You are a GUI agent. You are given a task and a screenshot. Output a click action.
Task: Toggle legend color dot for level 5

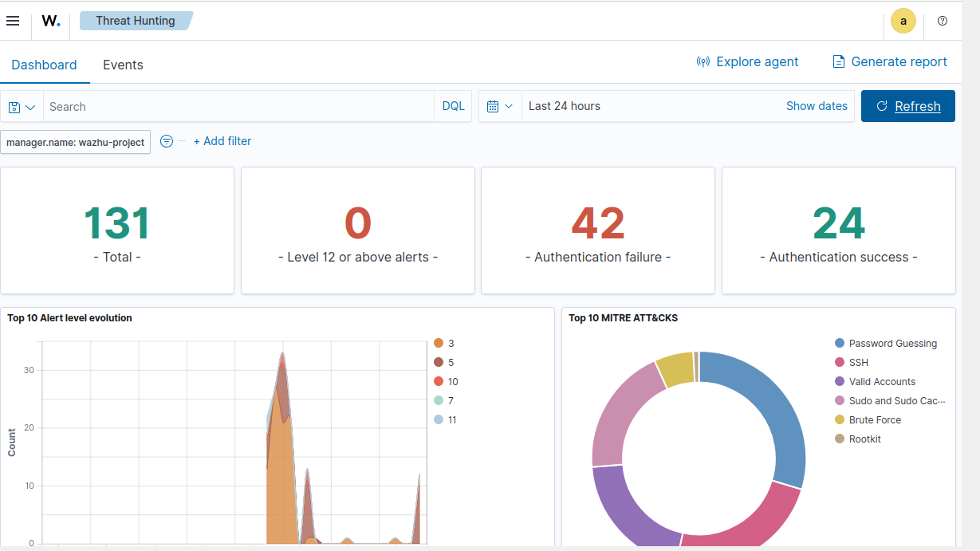coord(439,363)
